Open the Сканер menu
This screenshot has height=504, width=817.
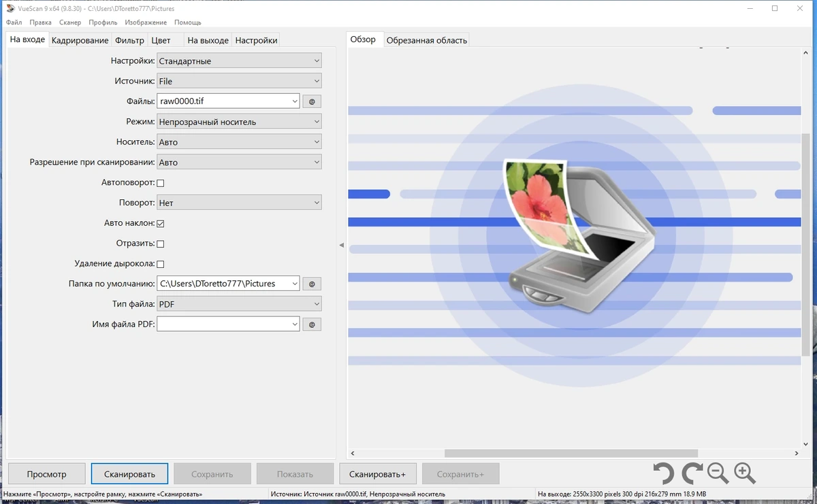tap(70, 22)
